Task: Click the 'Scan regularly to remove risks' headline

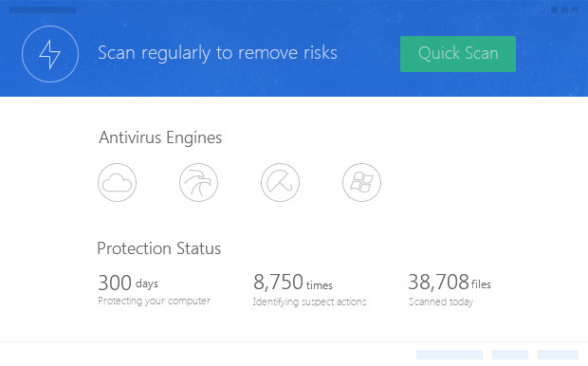Action: (217, 53)
